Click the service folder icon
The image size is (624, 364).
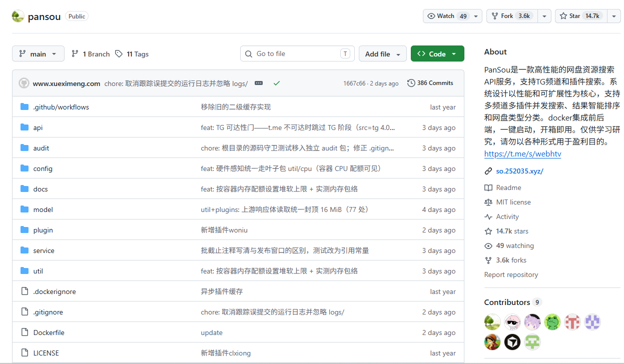[x=25, y=250]
